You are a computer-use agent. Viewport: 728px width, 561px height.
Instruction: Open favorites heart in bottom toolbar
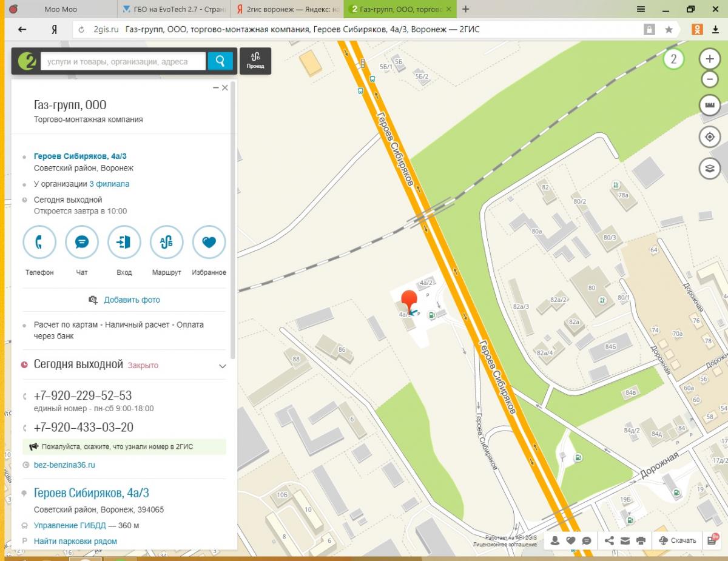(571, 540)
